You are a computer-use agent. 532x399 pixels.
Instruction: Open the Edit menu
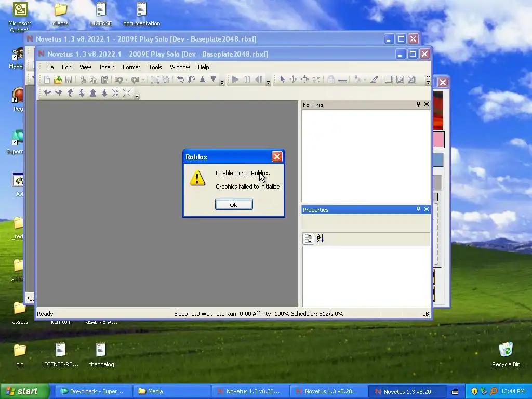pyautogui.click(x=66, y=67)
